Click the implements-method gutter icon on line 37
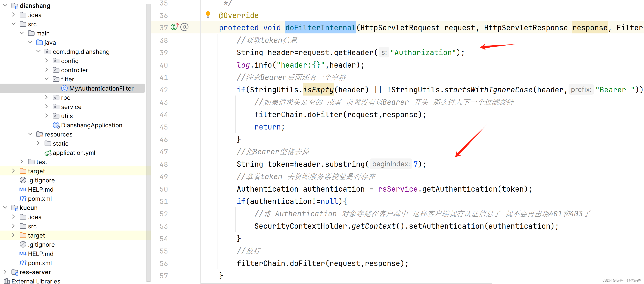 click(x=174, y=27)
